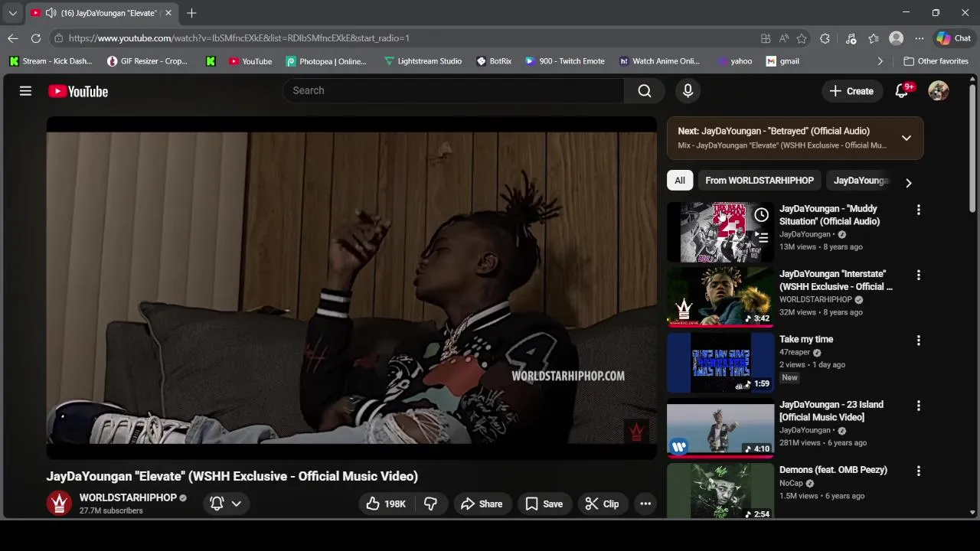The width and height of the screenshot is (980, 551).
Task: Refresh the page in the browser
Action: (36, 38)
